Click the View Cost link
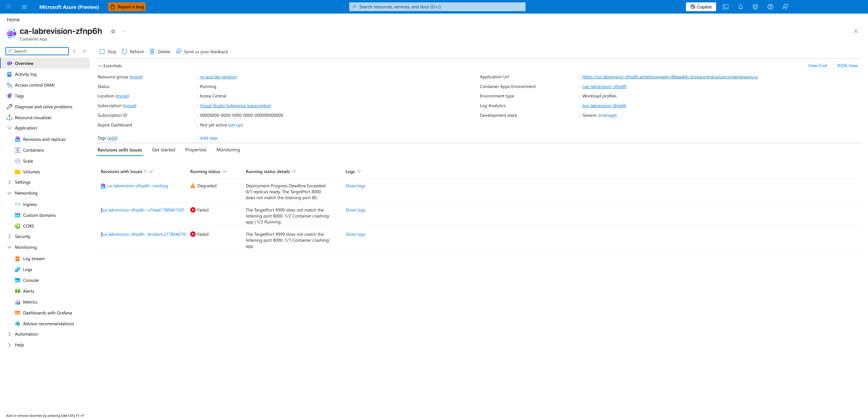868x419 pixels. pos(817,66)
